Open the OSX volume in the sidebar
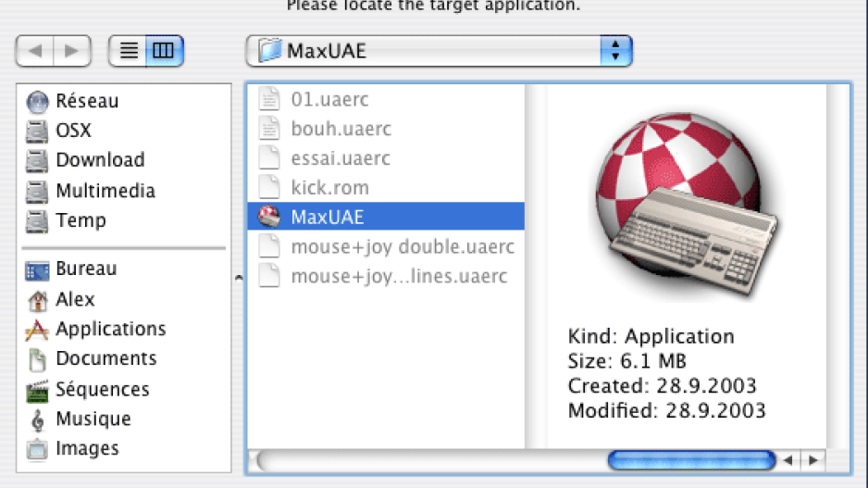 click(58, 131)
